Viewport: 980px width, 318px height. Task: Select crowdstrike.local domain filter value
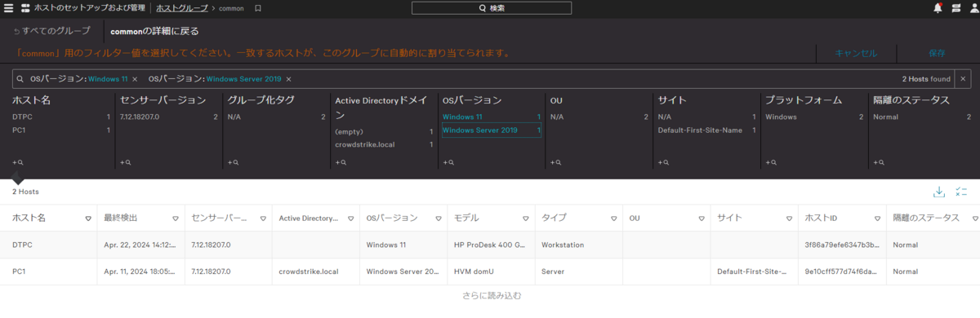[x=384, y=144]
